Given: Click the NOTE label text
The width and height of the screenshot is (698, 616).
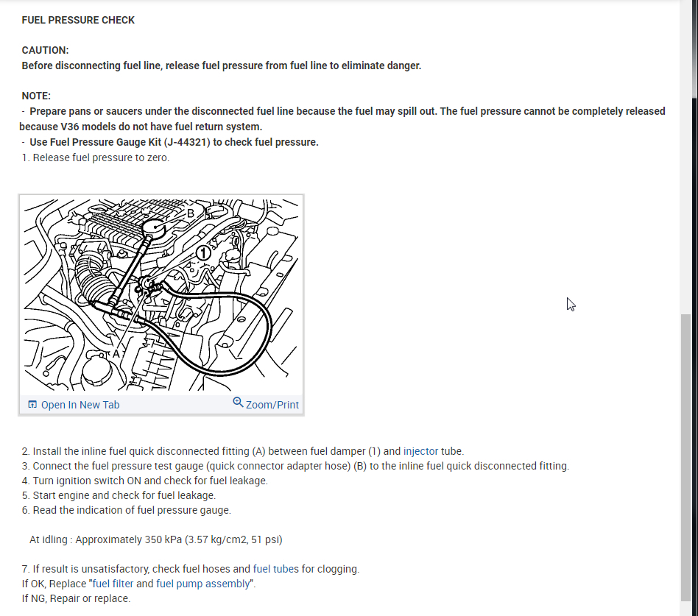Looking at the screenshot, I should (x=36, y=96).
